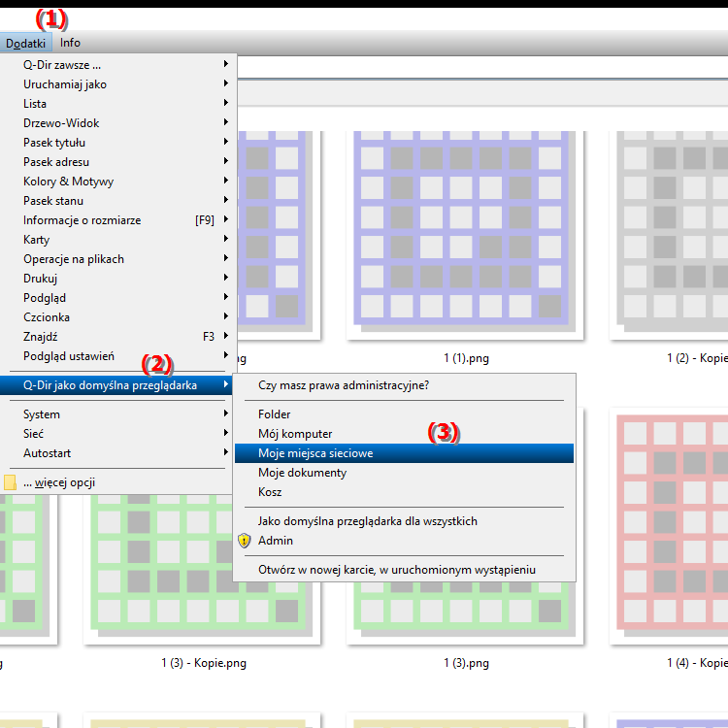The height and width of the screenshot is (728, 728).
Task: Choose Folder in the submenu
Action: coord(404,414)
